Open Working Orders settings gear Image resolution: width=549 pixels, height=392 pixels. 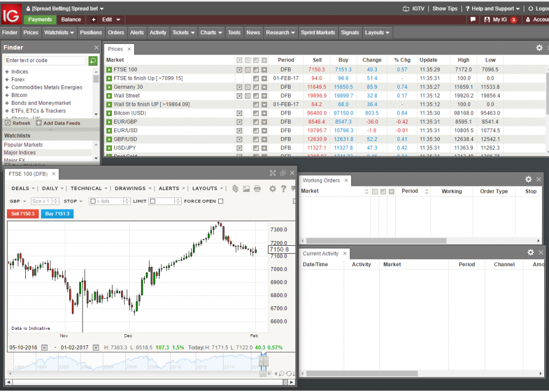pos(528,179)
